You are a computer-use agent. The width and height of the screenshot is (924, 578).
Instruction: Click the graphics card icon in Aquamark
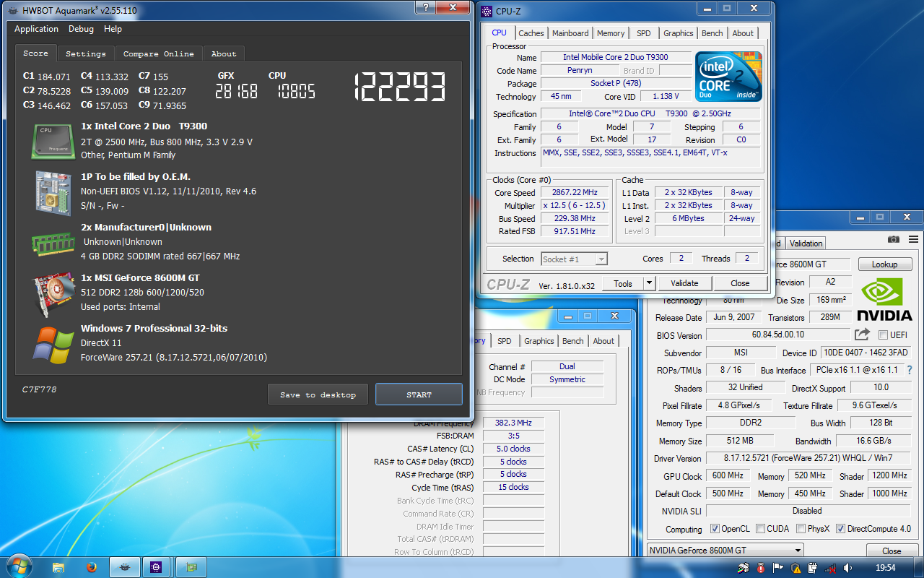click(x=53, y=293)
